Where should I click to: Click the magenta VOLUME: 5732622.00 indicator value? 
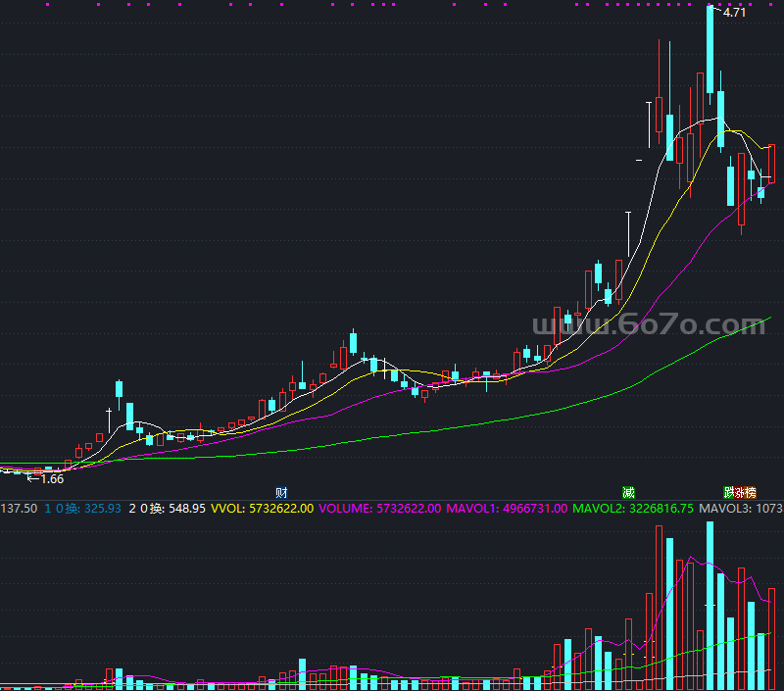click(380, 509)
